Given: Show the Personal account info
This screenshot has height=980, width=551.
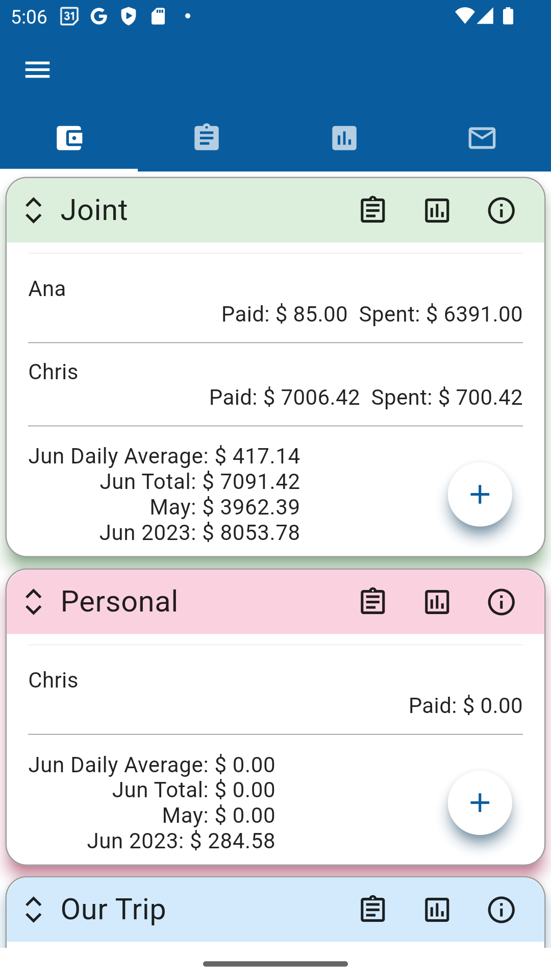Looking at the screenshot, I should coord(501,602).
